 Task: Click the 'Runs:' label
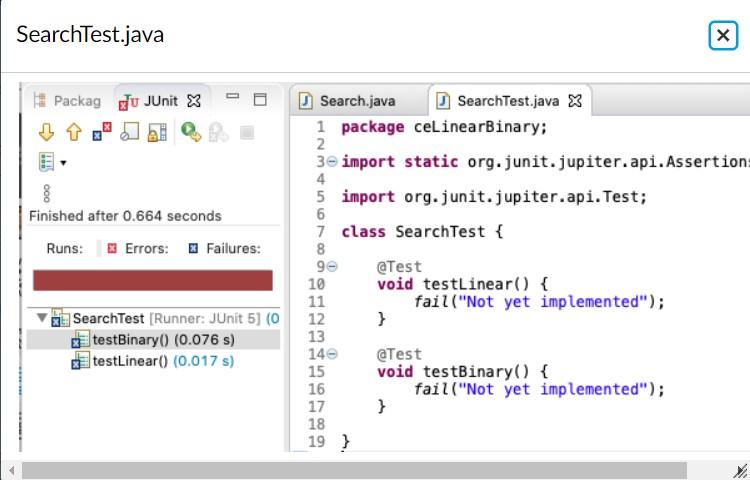65,249
